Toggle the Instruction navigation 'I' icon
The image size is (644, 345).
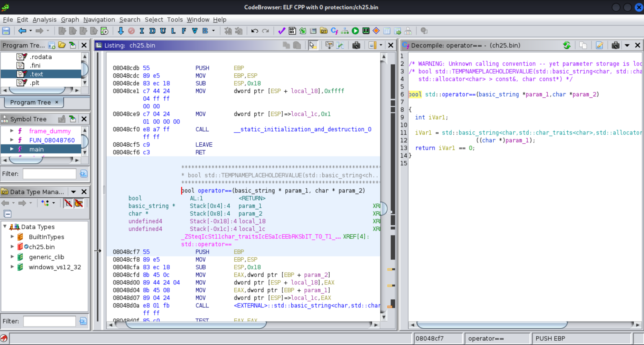142,31
